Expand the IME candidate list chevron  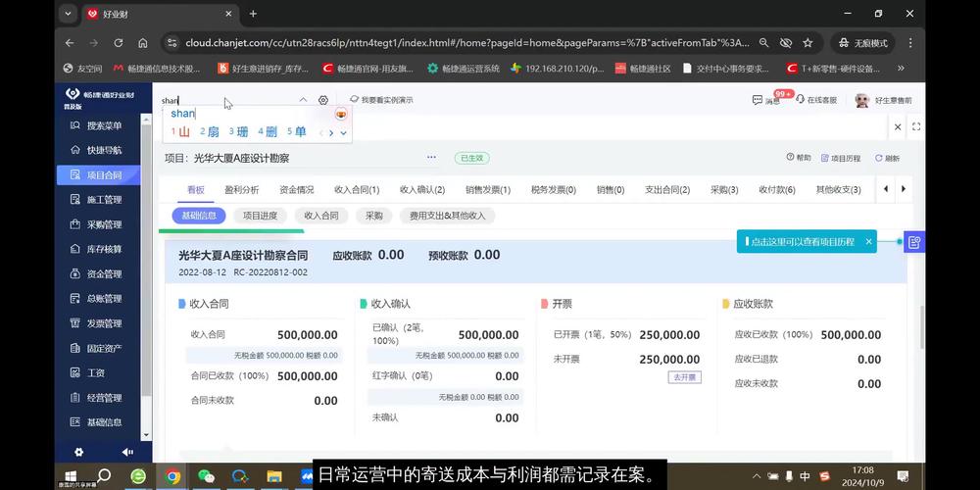[343, 132]
